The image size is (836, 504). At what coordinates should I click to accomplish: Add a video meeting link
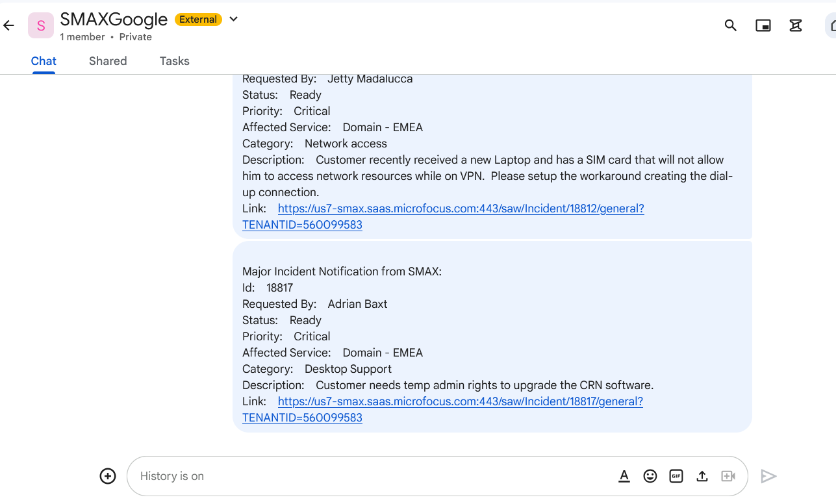[x=728, y=476]
